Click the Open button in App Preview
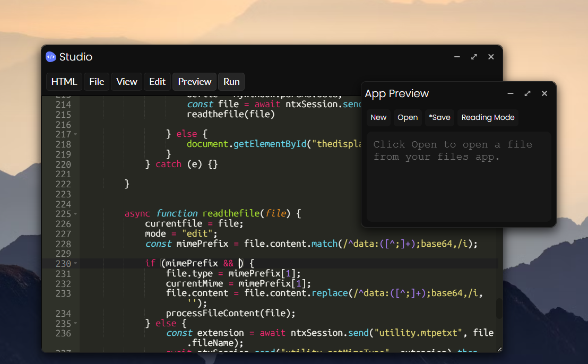The width and height of the screenshot is (588, 364). 408,117
